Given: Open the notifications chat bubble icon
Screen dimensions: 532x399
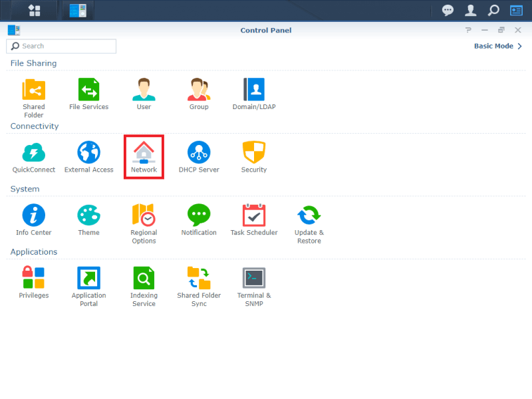Looking at the screenshot, I should point(448,10).
